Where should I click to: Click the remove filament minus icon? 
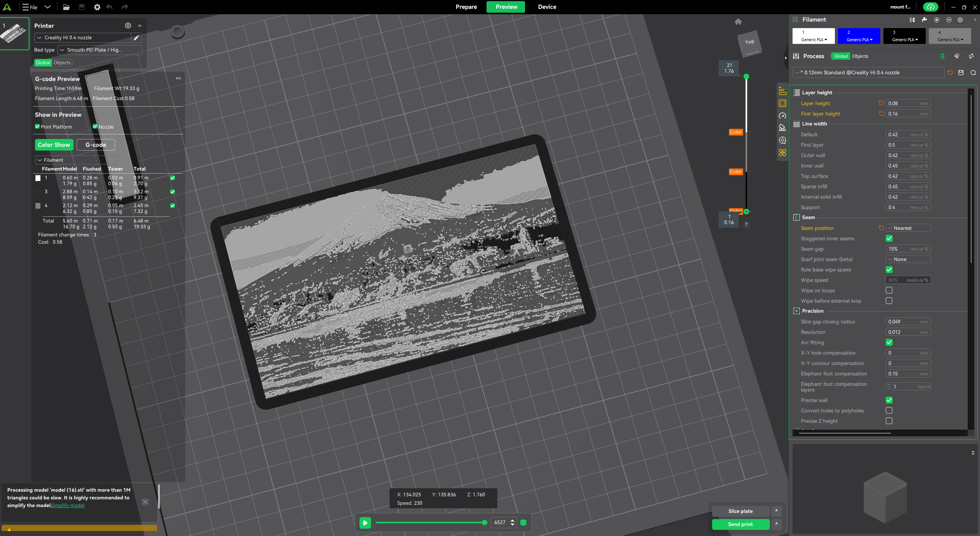pyautogui.click(x=948, y=20)
